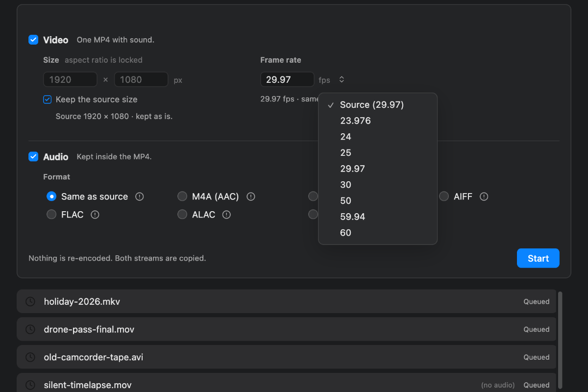Pick 24 fps from the dropdown list

pyautogui.click(x=378, y=137)
